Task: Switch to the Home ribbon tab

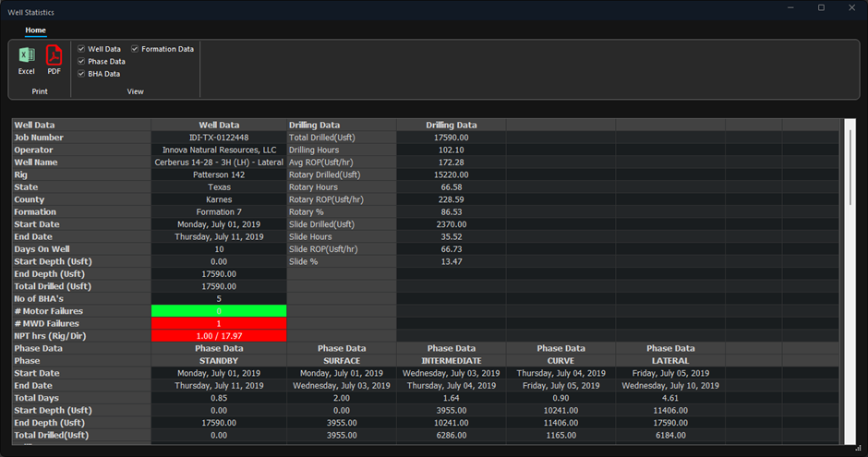Action: tap(35, 30)
